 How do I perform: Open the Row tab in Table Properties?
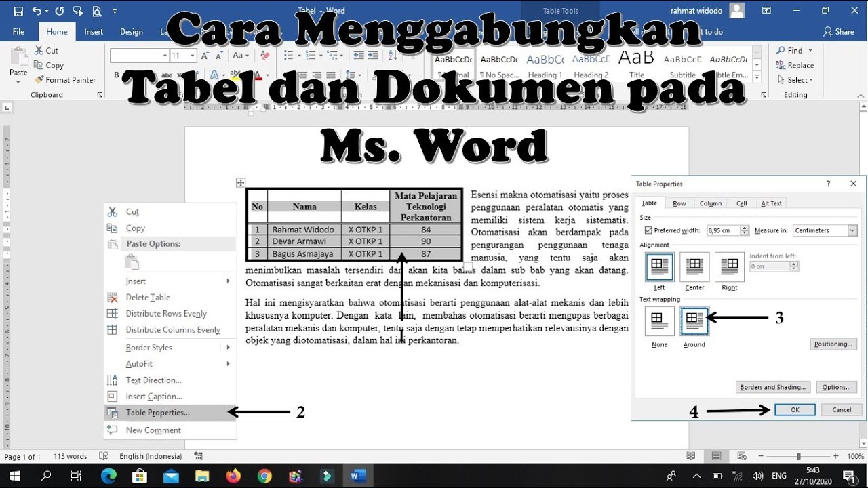click(679, 203)
